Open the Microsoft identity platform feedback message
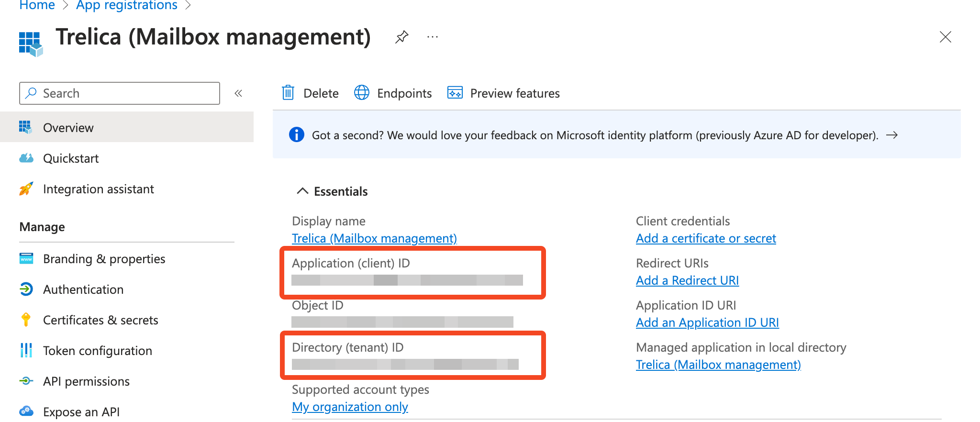Viewport: 980px width, 422px height. coord(595,135)
